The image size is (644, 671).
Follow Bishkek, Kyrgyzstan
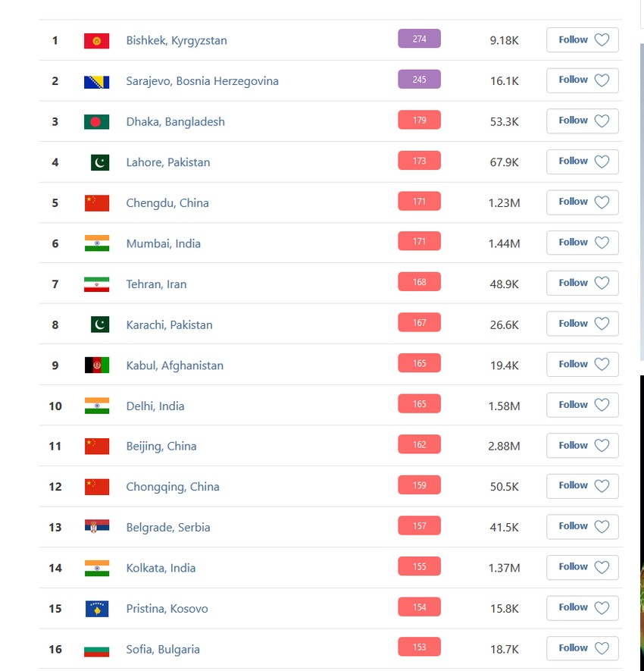click(x=582, y=40)
